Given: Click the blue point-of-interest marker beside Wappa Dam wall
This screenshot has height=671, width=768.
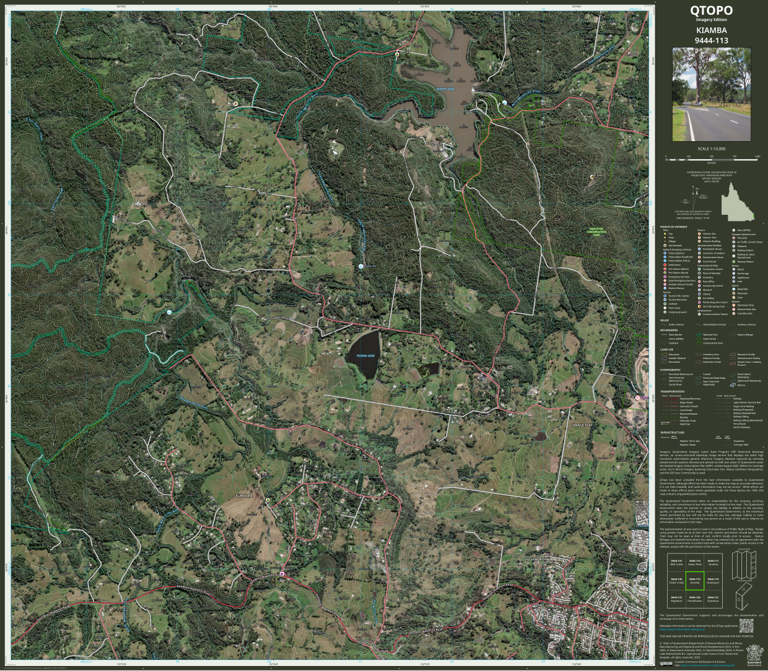Looking at the screenshot, I should click(504, 102).
